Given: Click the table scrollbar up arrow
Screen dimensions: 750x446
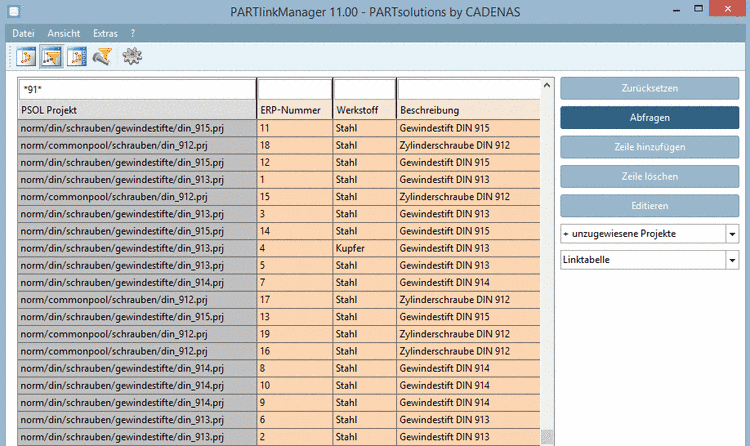Looking at the screenshot, I should 547,85.
